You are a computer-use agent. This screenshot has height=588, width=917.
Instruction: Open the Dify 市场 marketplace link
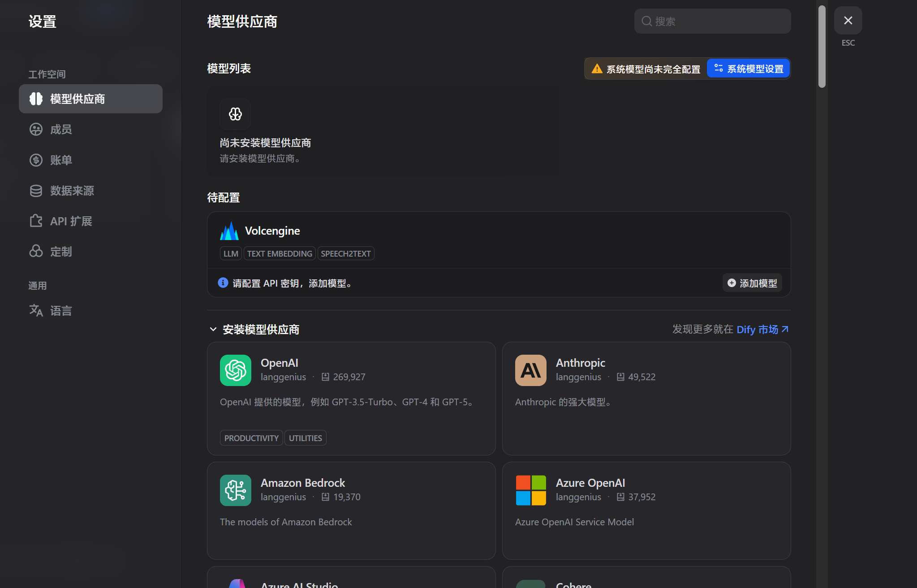pyautogui.click(x=762, y=329)
